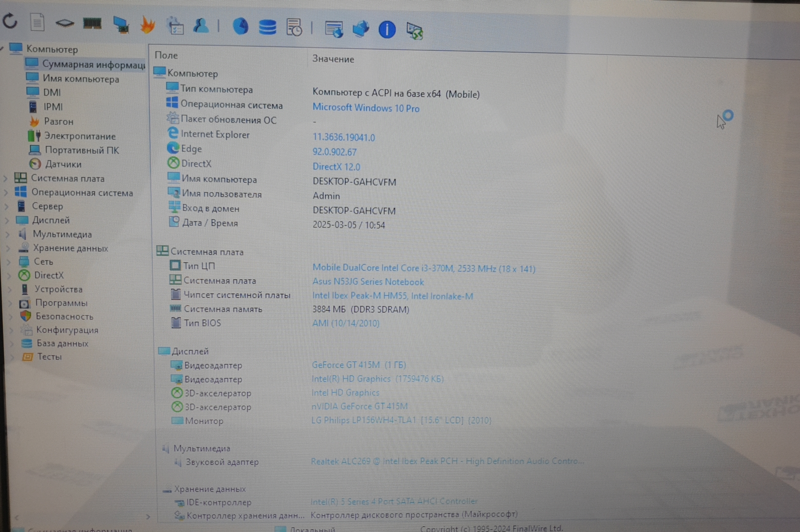The height and width of the screenshot is (532, 800).
Task: Click the Intel Ibex Peak-M HM55 chipset link
Action: [x=393, y=296]
